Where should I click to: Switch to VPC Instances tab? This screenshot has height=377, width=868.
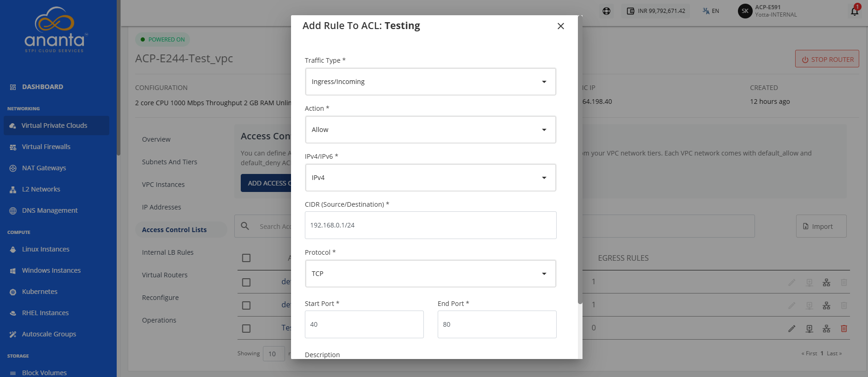coord(163,185)
